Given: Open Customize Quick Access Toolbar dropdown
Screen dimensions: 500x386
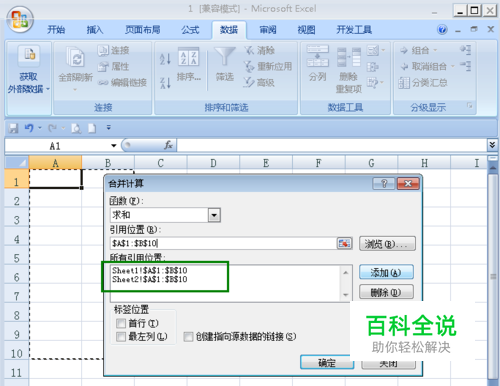Looking at the screenshot, I should 109,127.
